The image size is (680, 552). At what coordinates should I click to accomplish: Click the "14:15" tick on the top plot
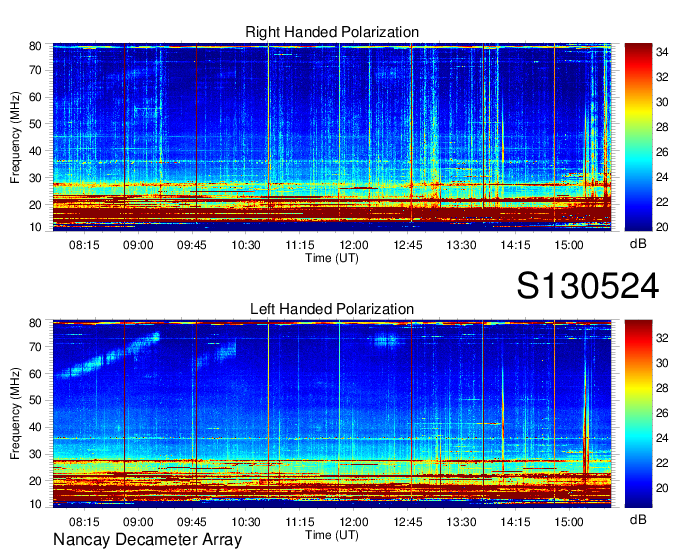(x=515, y=245)
